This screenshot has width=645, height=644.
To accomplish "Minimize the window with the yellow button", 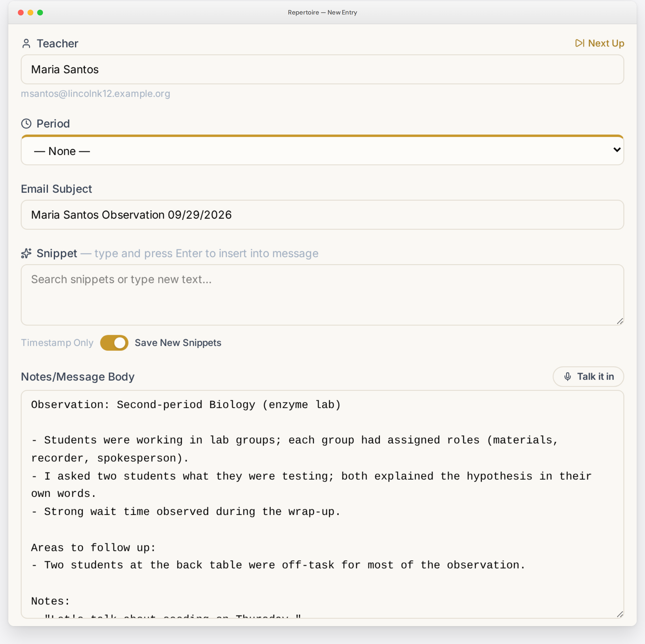I will click(x=30, y=12).
